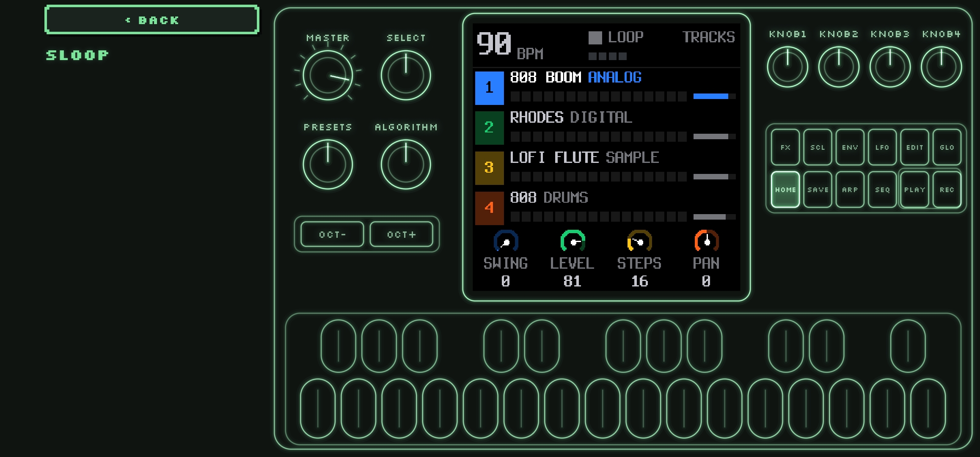Open the GLO global page

pyautogui.click(x=947, y=147)
